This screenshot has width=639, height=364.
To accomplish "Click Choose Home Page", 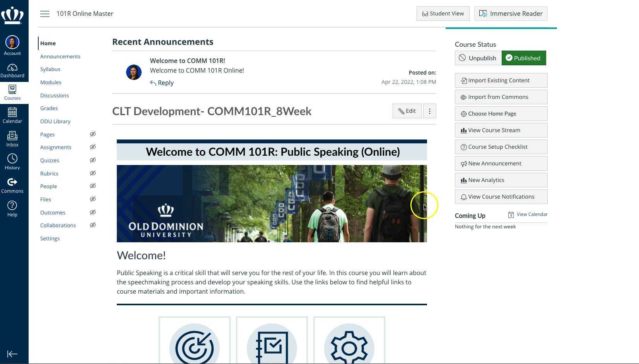I will [x=501, y=114].
